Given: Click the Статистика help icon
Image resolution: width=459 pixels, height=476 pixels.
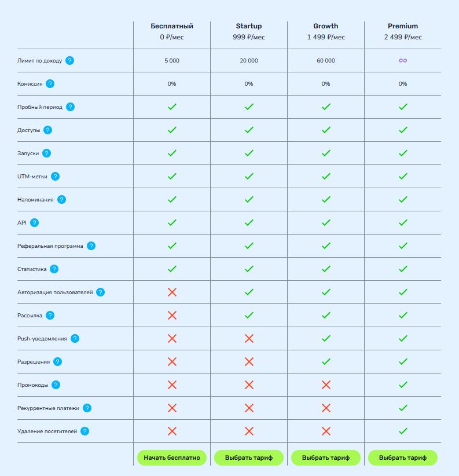Looking at the screenshot, I should (54, 269).
